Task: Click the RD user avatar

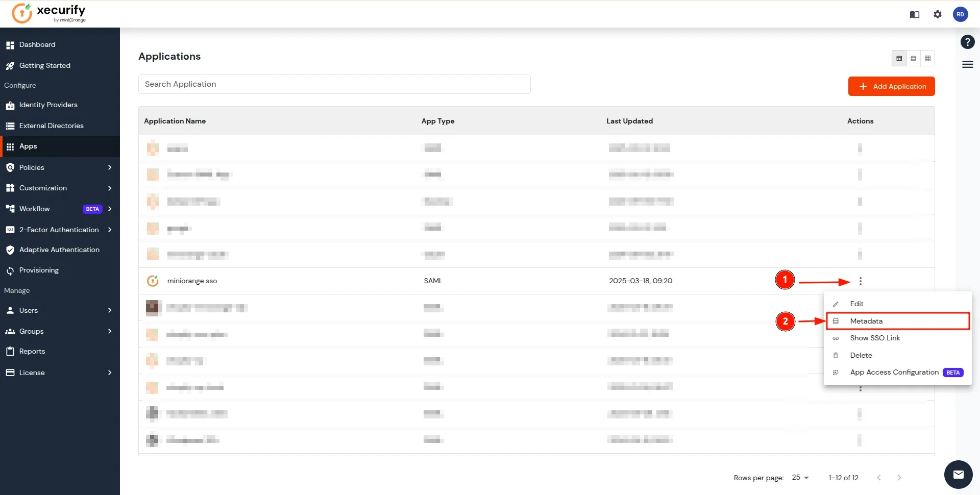Action: [961, 14]
